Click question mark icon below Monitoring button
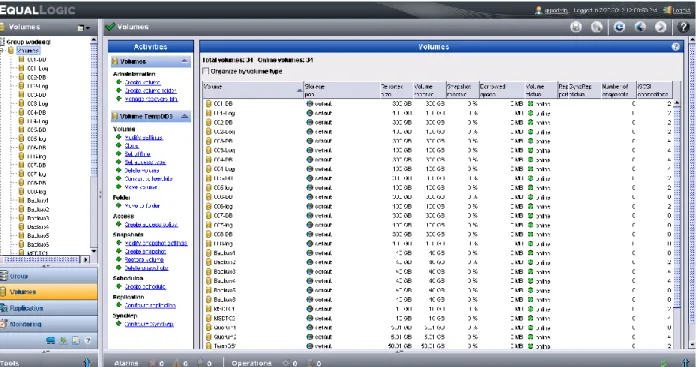This screenshot has width=697, height=367. click(88, 341)
